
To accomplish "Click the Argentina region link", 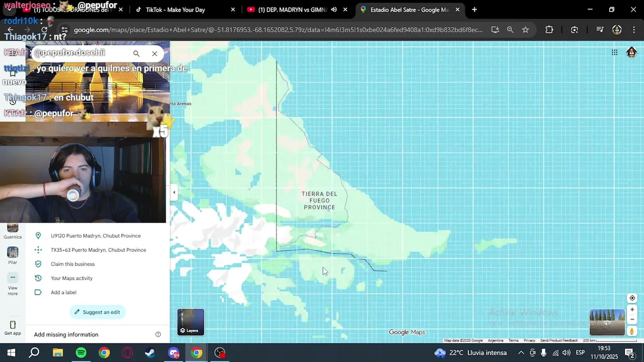I will coord(496,340).
